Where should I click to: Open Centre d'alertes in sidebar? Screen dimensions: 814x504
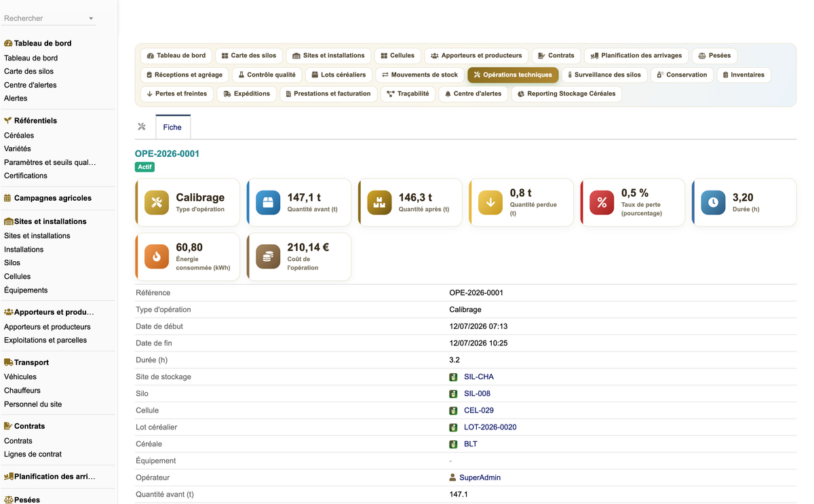coord(31,85)
